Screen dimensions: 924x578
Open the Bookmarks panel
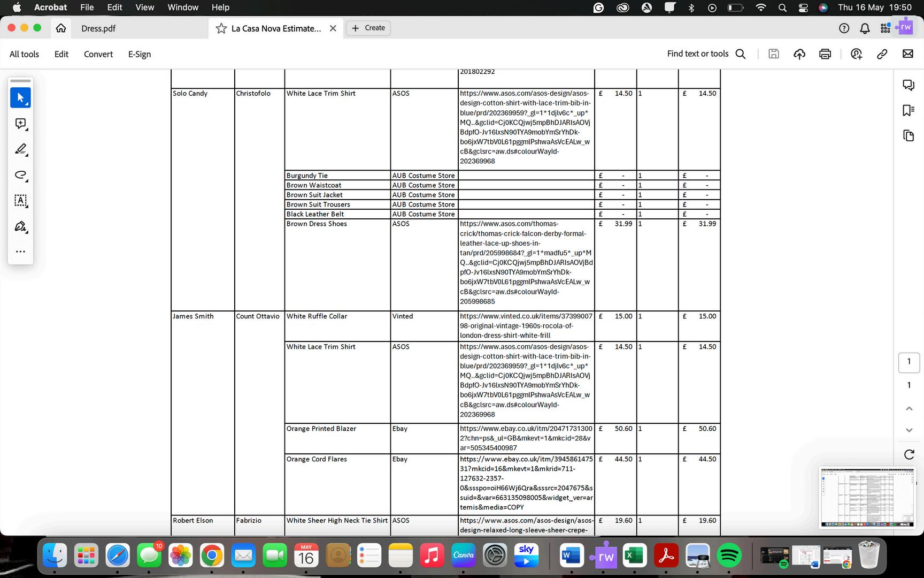(908, 110)
